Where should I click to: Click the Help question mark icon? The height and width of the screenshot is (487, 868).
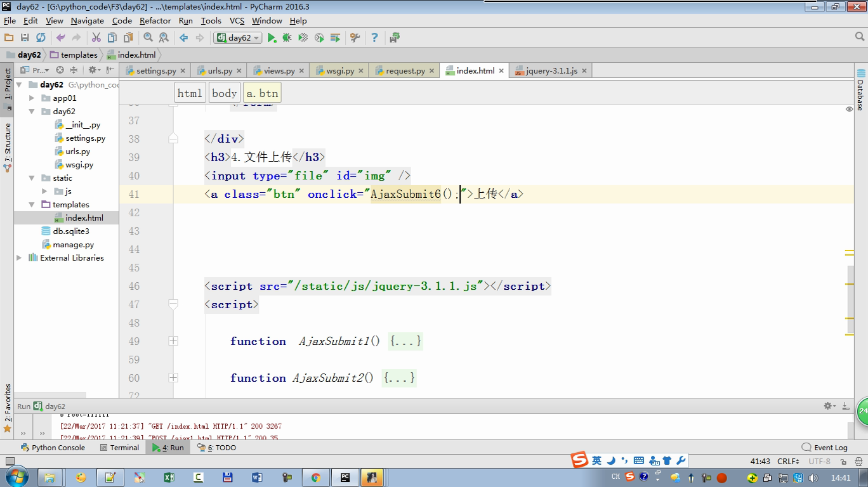click(374, 38)
